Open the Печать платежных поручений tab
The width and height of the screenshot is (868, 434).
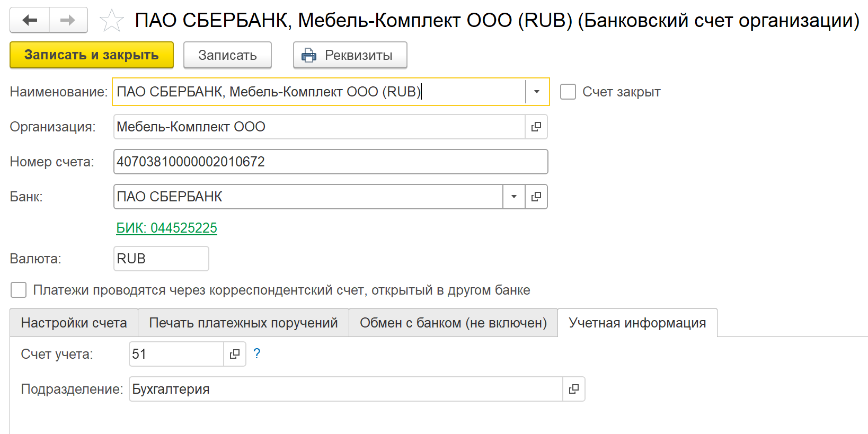coord(243,323)
